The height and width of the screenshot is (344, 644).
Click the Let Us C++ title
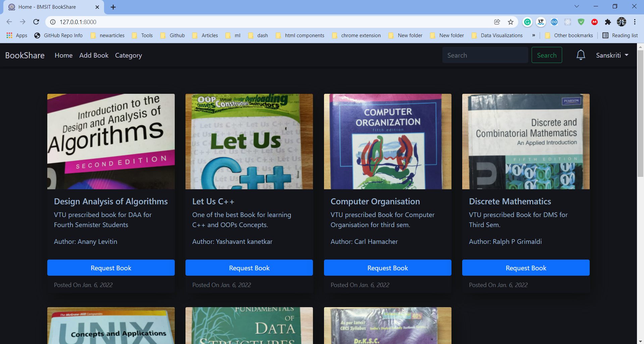coord(213,201)
